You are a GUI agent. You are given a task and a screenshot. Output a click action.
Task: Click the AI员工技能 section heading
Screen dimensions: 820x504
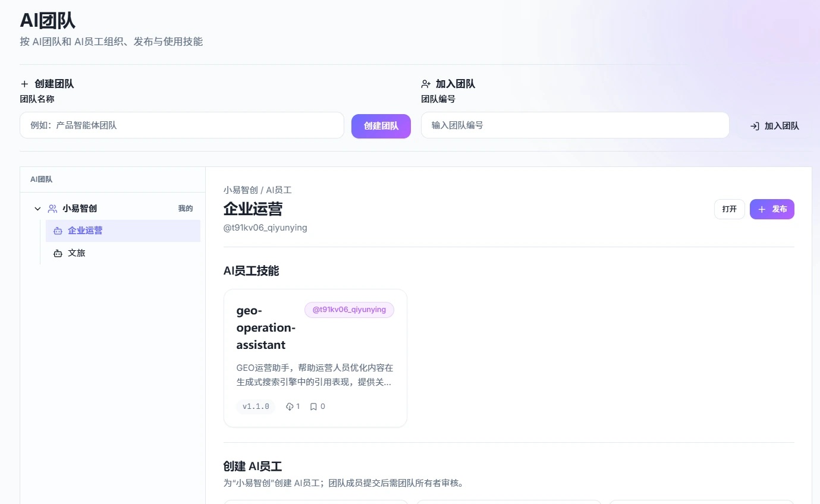[x=251, y=271]
